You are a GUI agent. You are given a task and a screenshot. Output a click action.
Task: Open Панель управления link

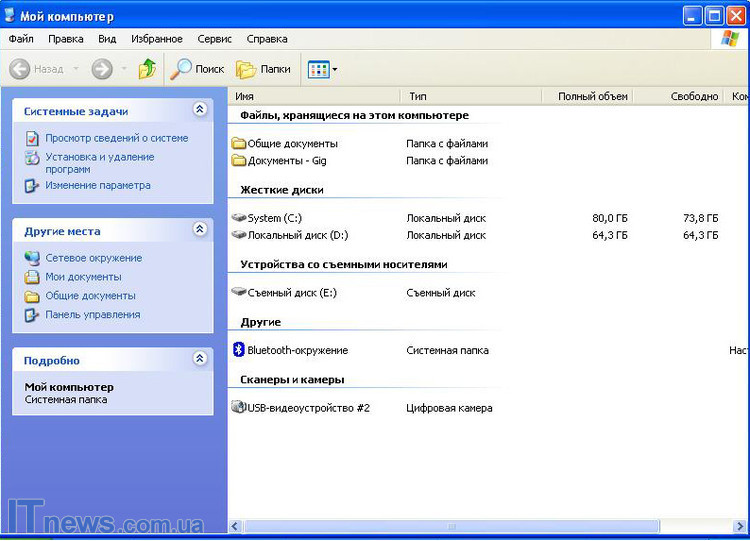pyautogui.click(x=92, y=314)
